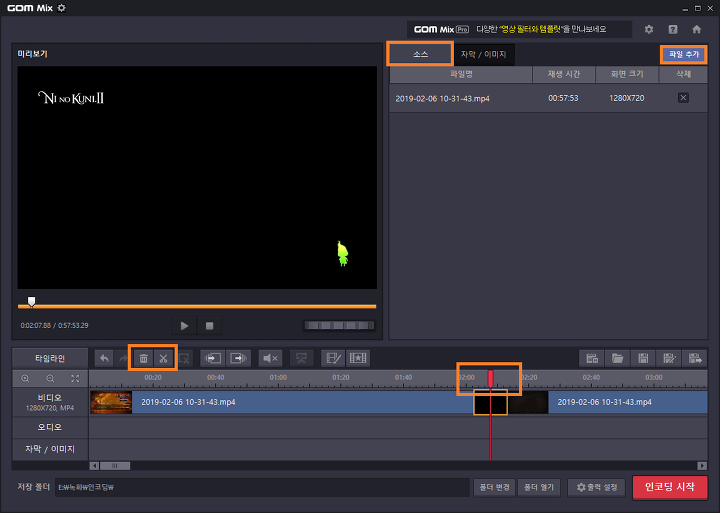Click timeline scrollbar left arrow
The image size is (720, 513).
click(x=94, y=466)
